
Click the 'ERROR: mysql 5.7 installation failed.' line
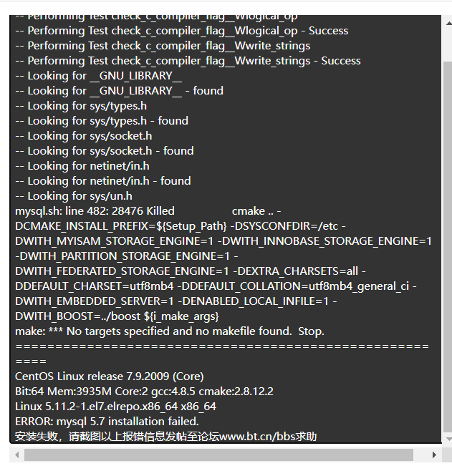pyautogui.click(x=107, y=422)
